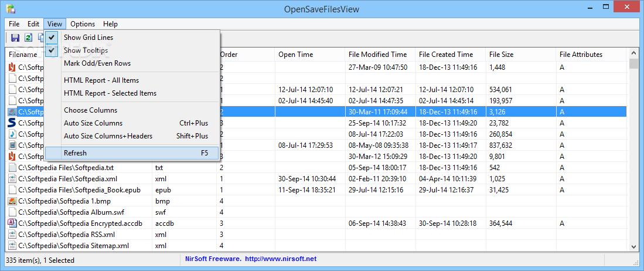
Task: Open the File menu
Action: pos(14,24)
